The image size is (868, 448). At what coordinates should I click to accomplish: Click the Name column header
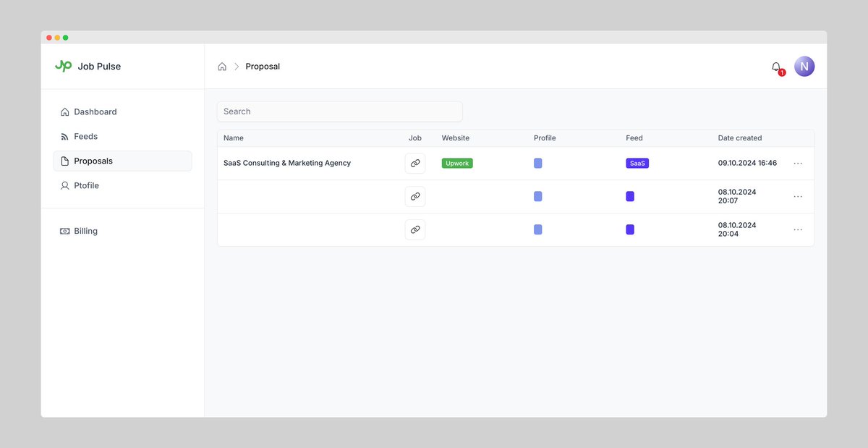pyautogui.click(x=234, y=138)
